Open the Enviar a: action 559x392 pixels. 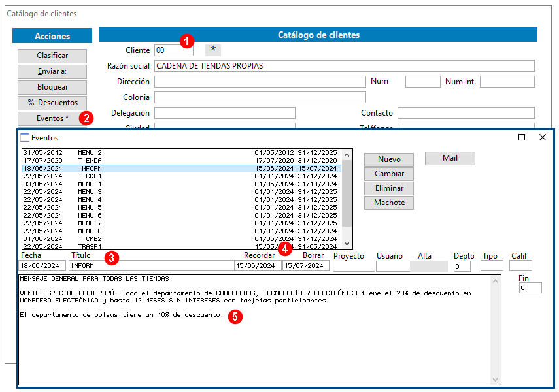(52, 72)
